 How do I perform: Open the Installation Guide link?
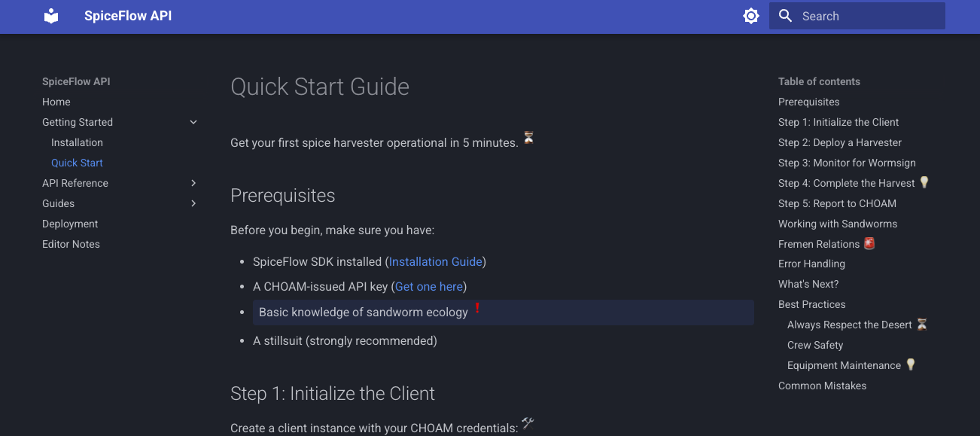coord(435,261)
